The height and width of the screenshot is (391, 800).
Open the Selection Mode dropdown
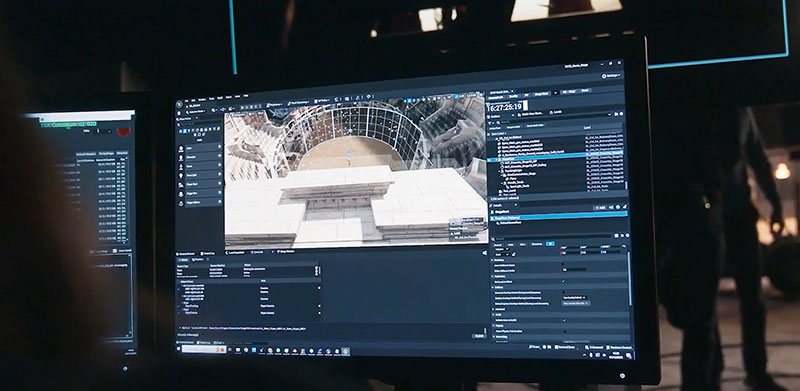196,112
